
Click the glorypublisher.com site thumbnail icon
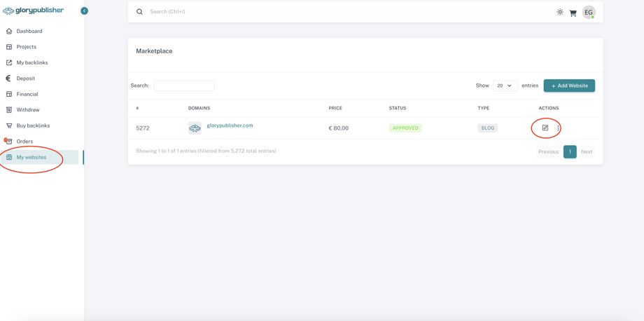195,128
